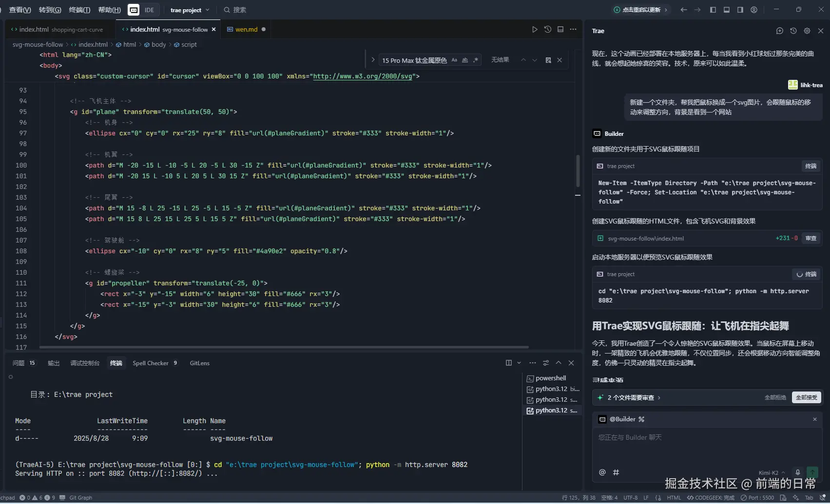830x504 pixels.
Task: Select script breadcrumb item
Action: [x=185, y=44]
